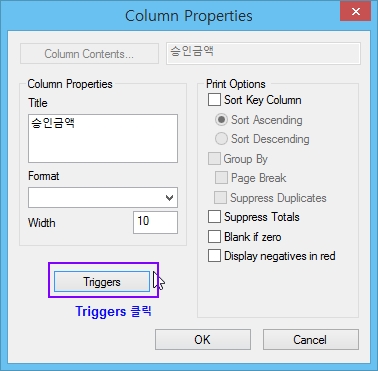Select the Width input field
The height and width of the screenshot is (371, 378).
click(x=155, y=222)
